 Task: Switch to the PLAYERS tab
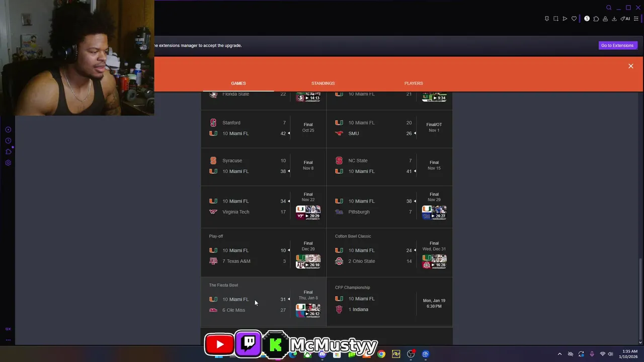pos(414,83)
